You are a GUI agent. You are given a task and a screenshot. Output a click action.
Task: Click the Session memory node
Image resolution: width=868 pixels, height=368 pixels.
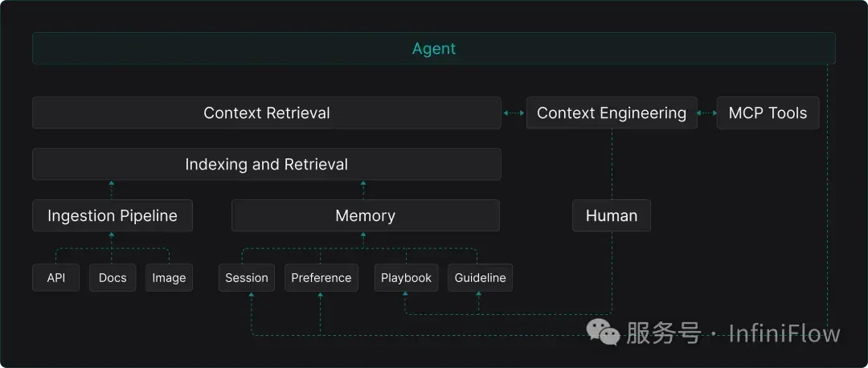click(247, 278)
